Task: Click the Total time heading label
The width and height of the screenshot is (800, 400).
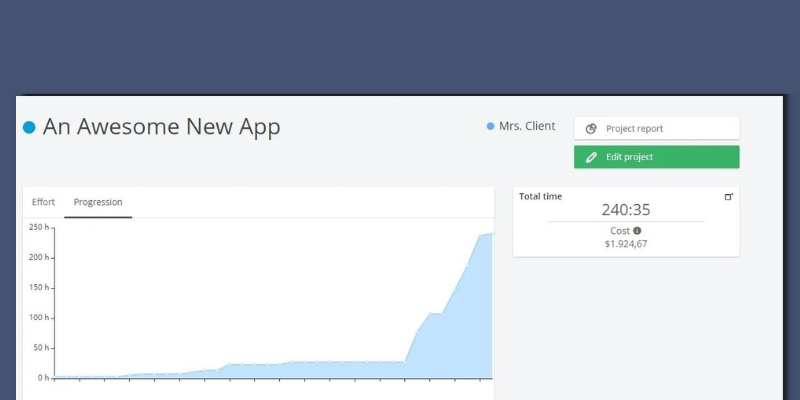Action: [x=540, y=196]
